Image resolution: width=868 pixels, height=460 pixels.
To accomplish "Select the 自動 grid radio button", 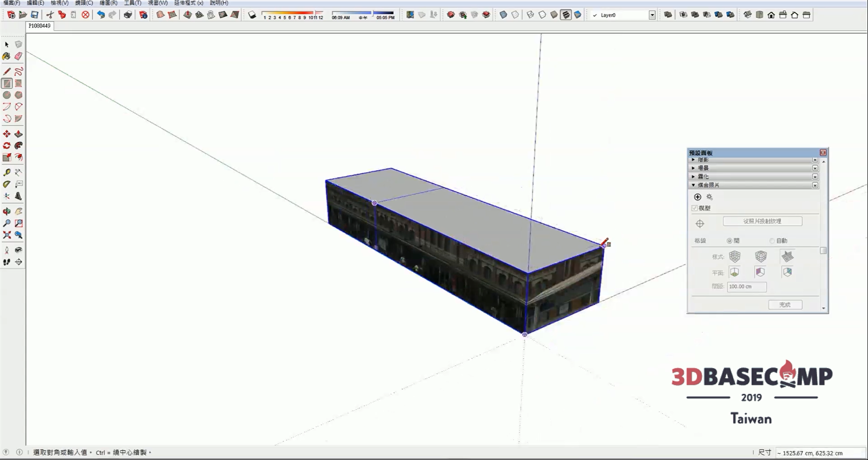I will tap(772, 241).
